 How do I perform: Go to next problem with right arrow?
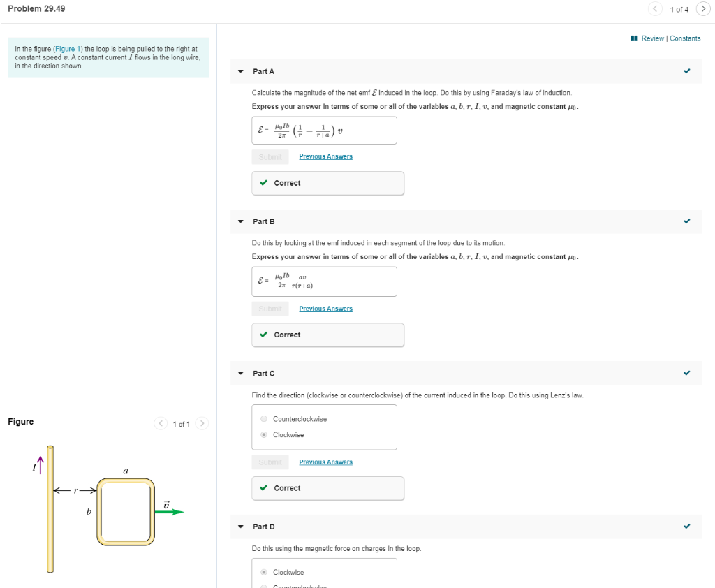coord(703,10)
